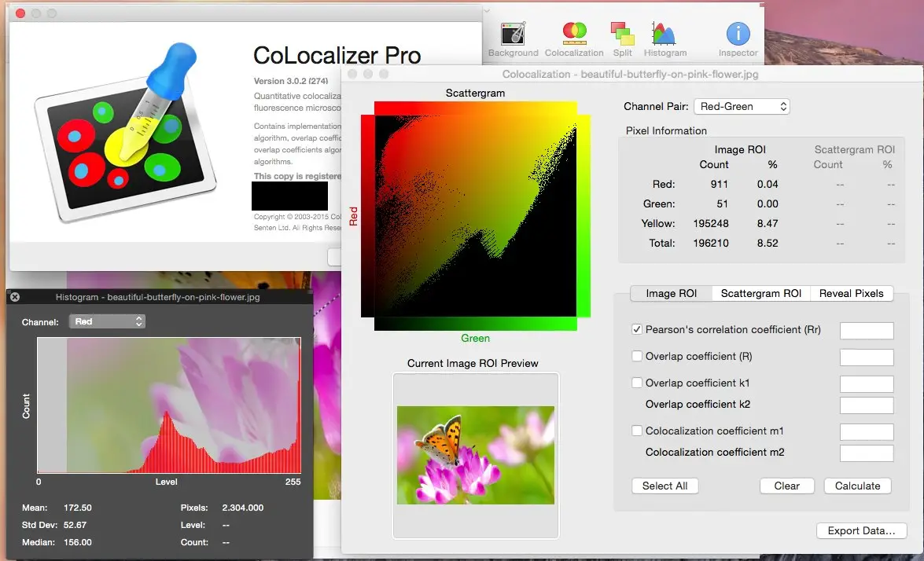Viewport: 924px width, 561px height.
Task: Click the Yellow percentage 8.47
Action: (768, 224)
